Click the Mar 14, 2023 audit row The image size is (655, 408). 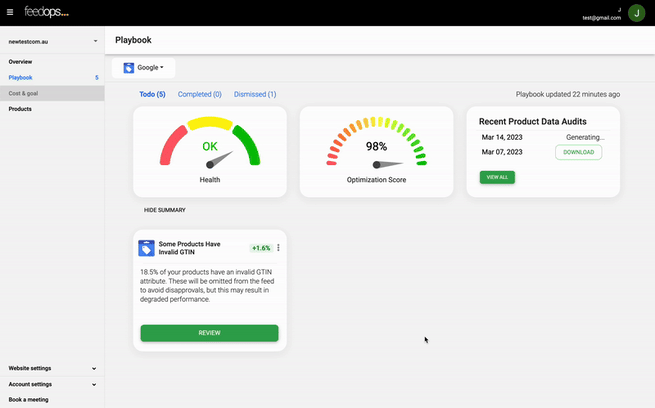543,137
